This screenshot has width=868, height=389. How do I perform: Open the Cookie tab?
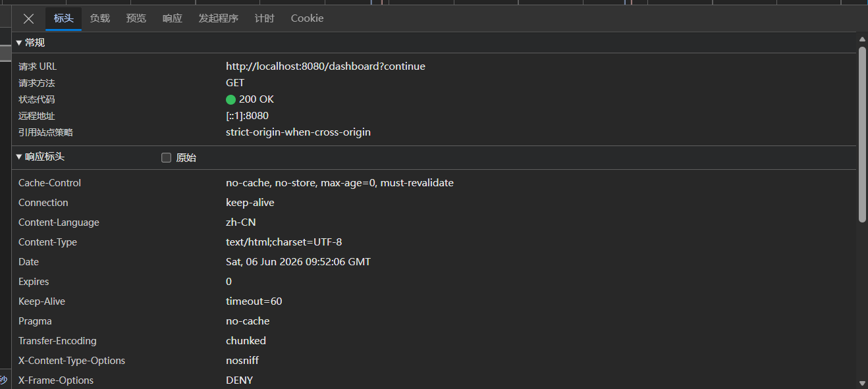(308, 18)
